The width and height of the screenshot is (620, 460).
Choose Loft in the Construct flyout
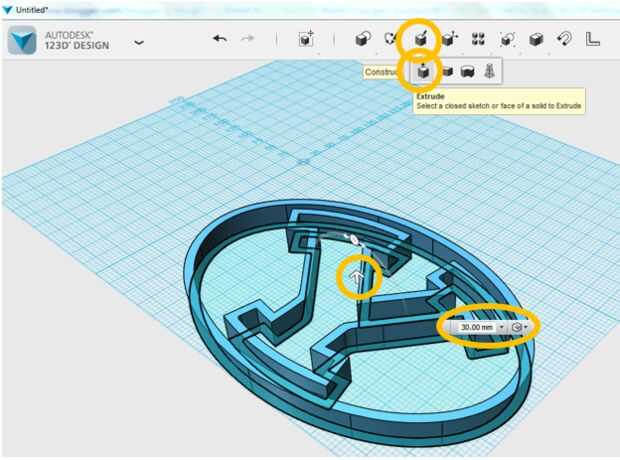click(490, 72)
